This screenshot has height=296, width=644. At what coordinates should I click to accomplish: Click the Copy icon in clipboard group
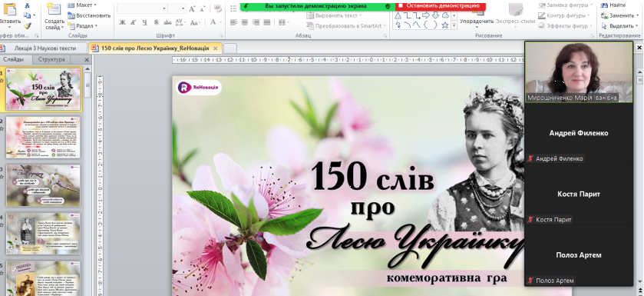[27, 15]
